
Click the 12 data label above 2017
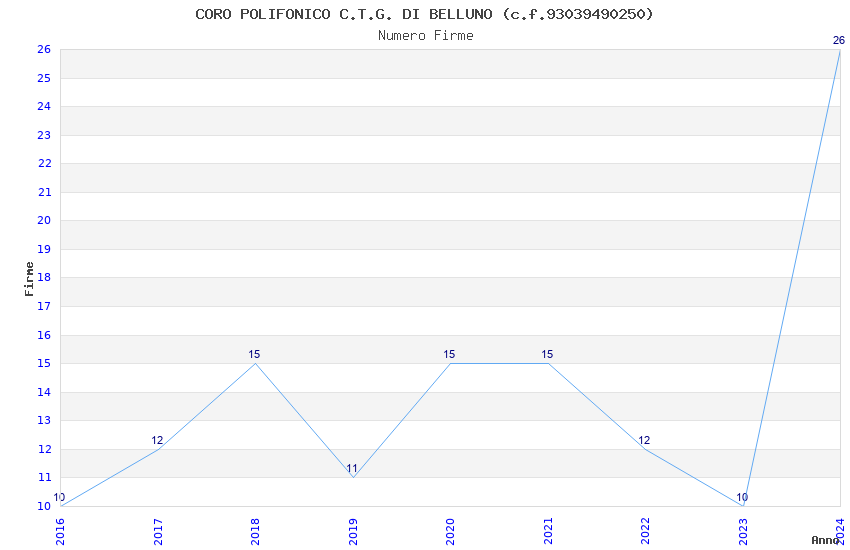pos(157,440)
